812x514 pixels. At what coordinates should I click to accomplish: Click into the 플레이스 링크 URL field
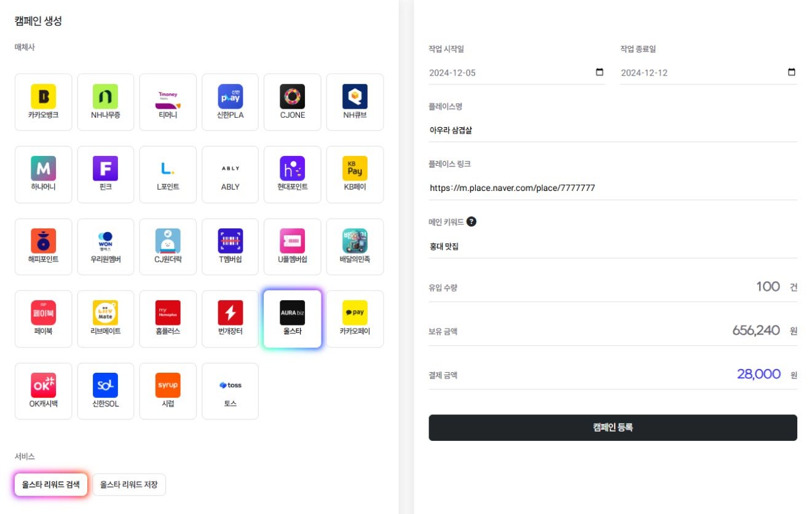(613, 188)
